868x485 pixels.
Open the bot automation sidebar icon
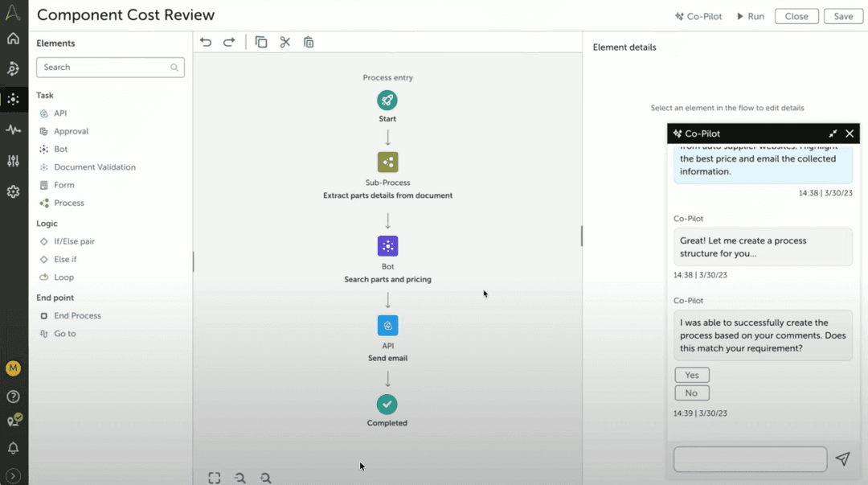pos(14,68)
